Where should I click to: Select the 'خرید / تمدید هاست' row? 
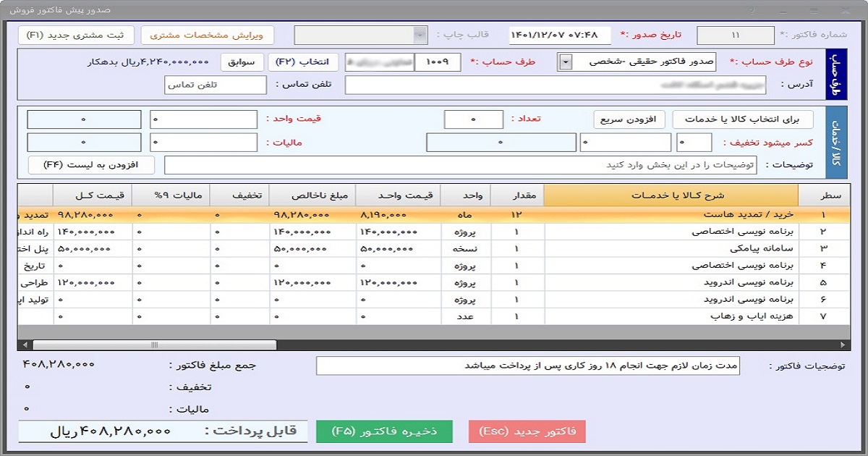tap(434, 215)
